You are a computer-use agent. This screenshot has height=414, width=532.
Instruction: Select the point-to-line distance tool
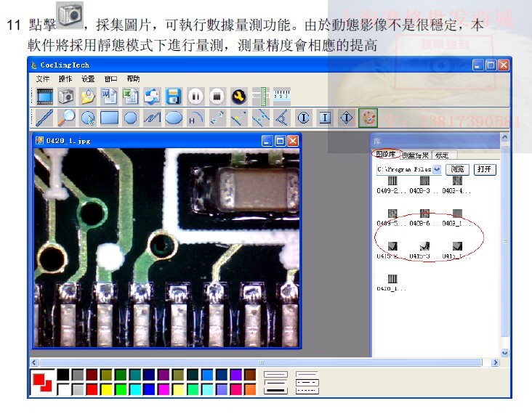click(239, 118)
